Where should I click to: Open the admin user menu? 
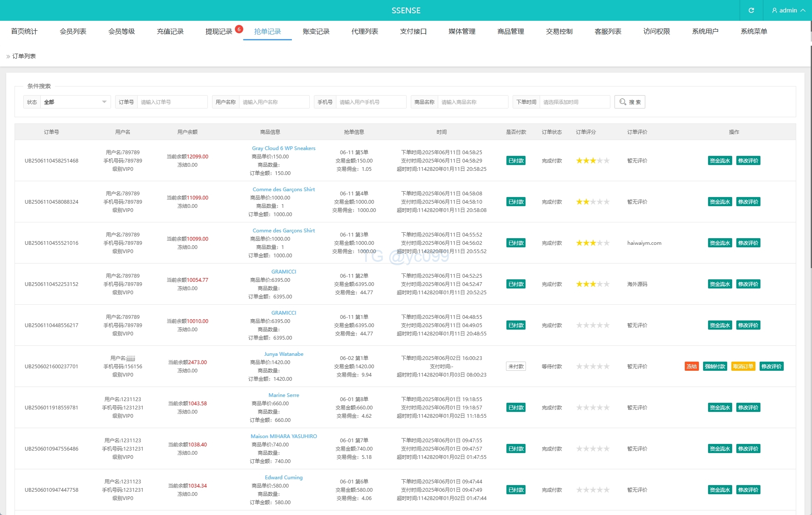coord(788,10)
